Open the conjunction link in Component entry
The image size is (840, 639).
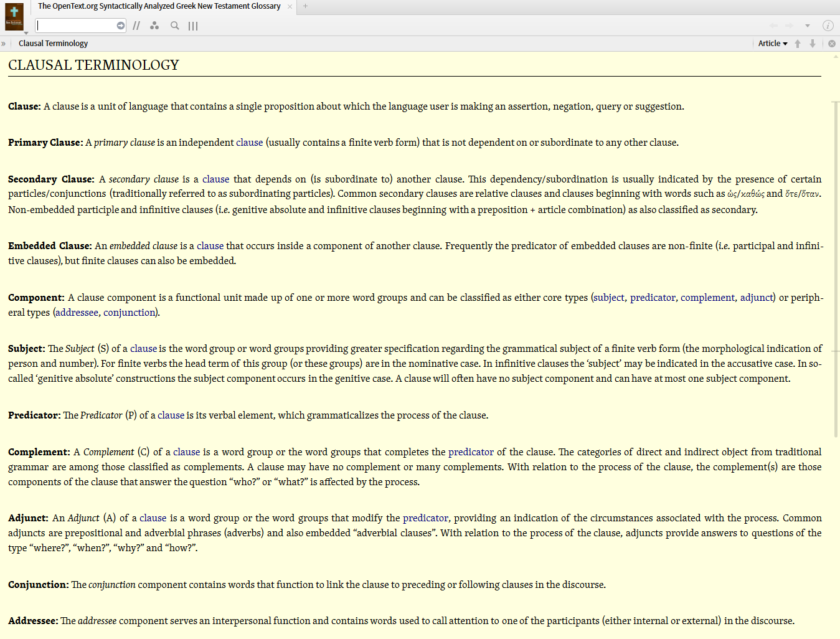tap(130, 313)
